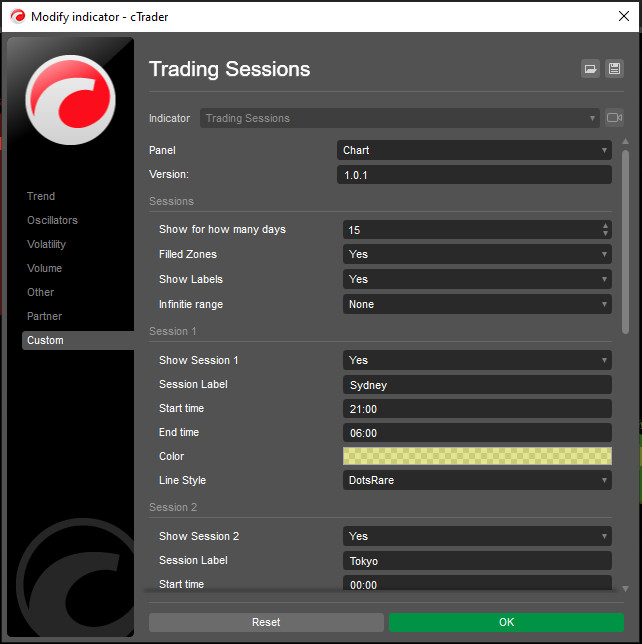The width and height of the screenshot is (642, 644).
Task: Click the Reset button
Action: (266, 622)
